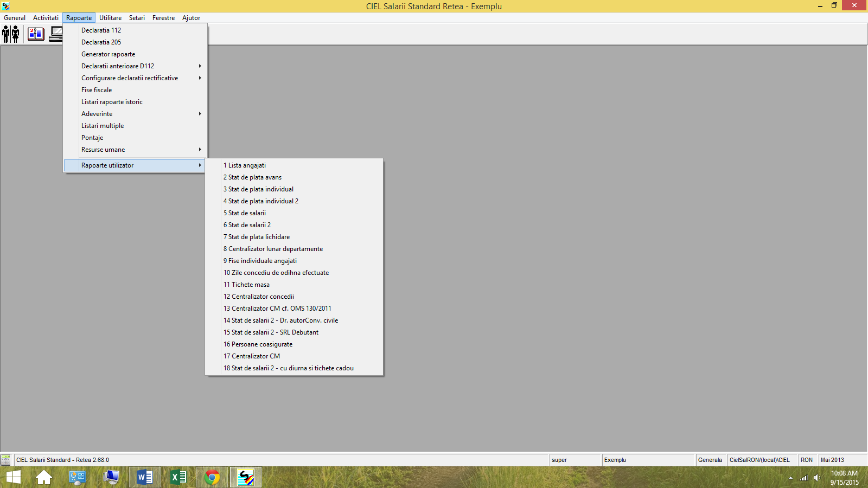This screenshot has height=488, width=868.
Task: Open the network computer taskbar icon
Action: pyautogui.click(x=111, y=478)
